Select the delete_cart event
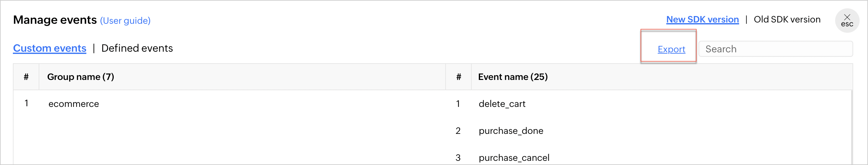 point(502,104)
